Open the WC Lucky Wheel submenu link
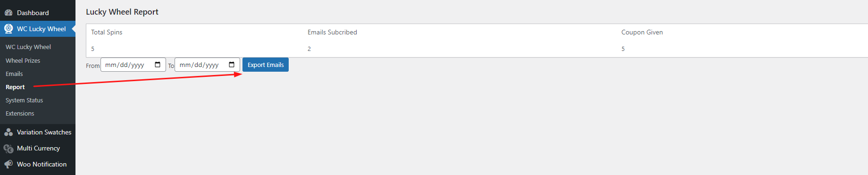The height and width of the screenshot is (175, 868). pyautogui.click(x=28, y=47)
